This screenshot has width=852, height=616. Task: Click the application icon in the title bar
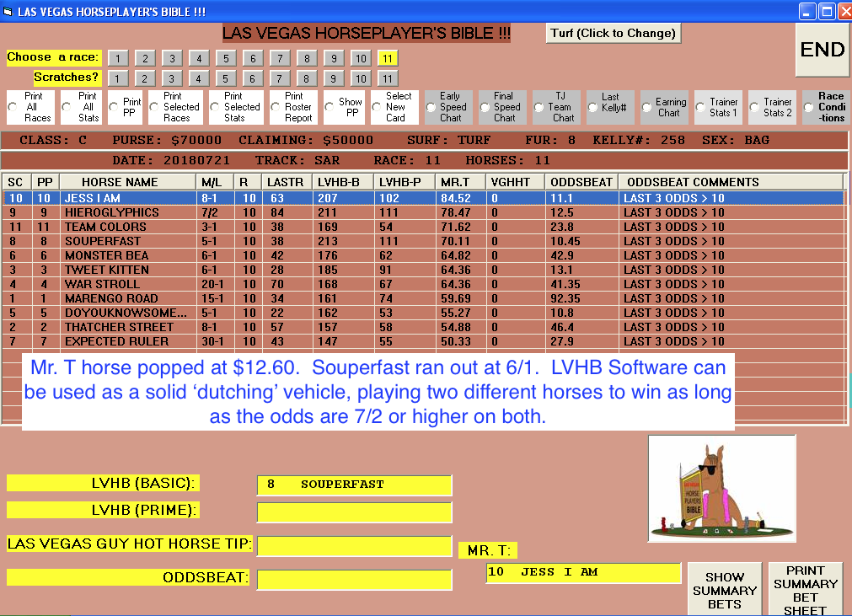coord(8,12)
